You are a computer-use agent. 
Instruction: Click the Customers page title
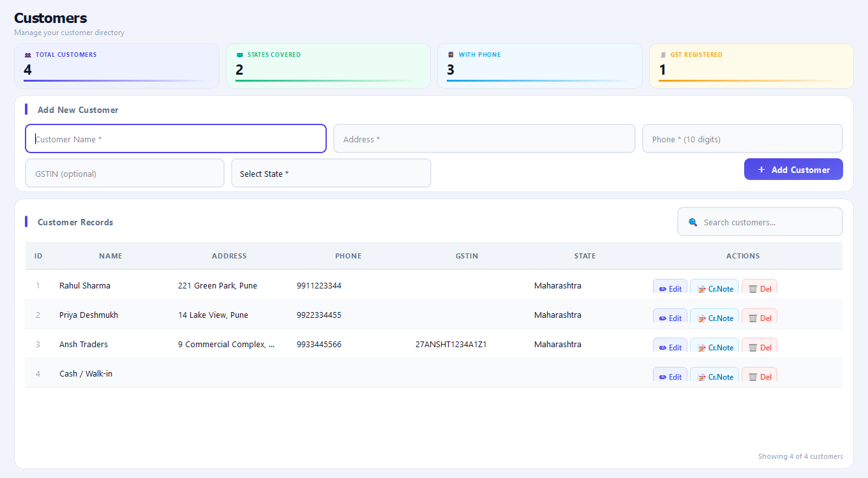[x=50, y=18]
